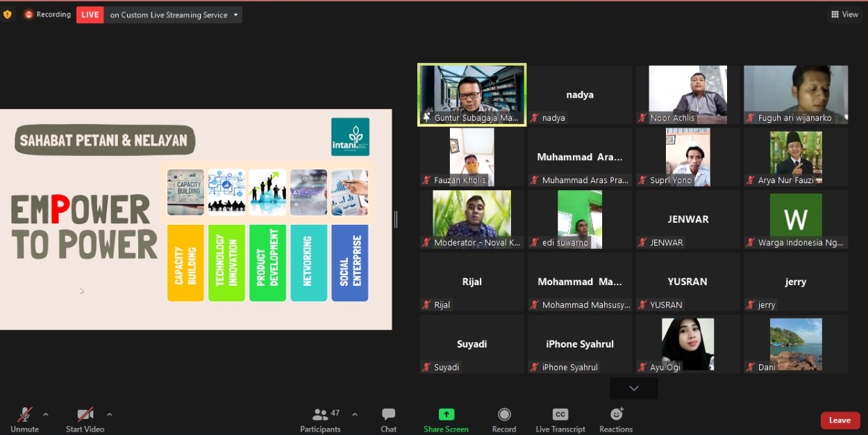
Task: Select Ayu Ogi's video tile
Action: click(687, 345)
